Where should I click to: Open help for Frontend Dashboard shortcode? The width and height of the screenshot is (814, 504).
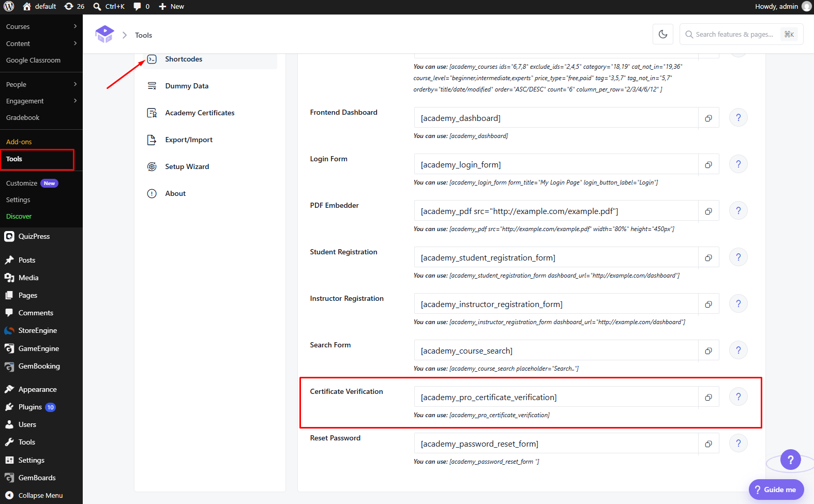click(738, 118)
